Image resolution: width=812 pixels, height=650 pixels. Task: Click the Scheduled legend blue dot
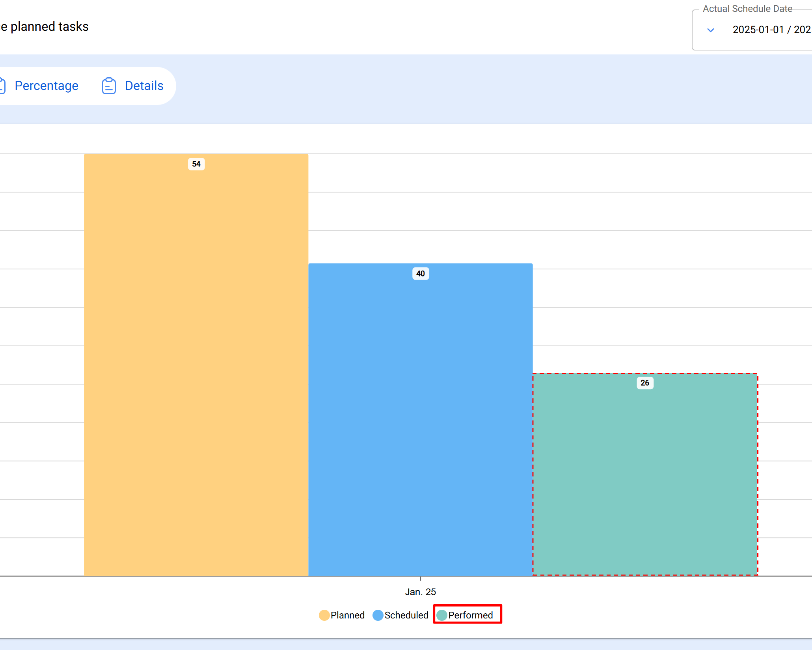point(378,615)
